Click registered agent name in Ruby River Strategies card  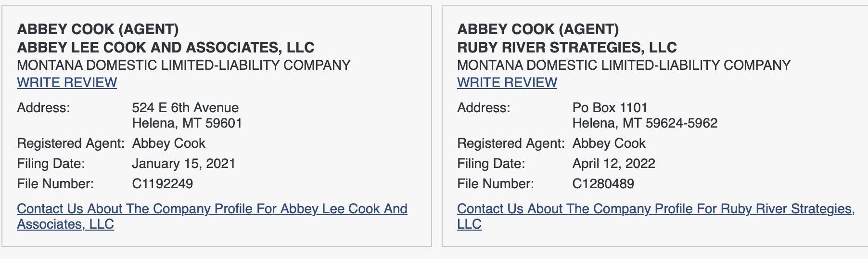(609, 143)
